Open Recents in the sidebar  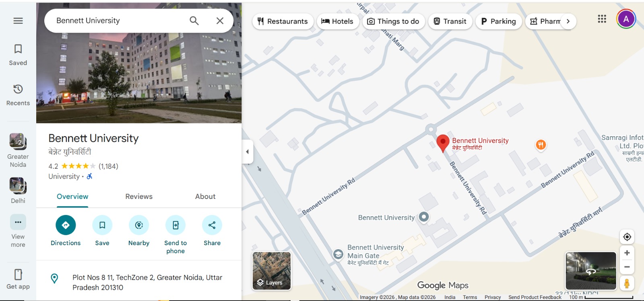18,95
